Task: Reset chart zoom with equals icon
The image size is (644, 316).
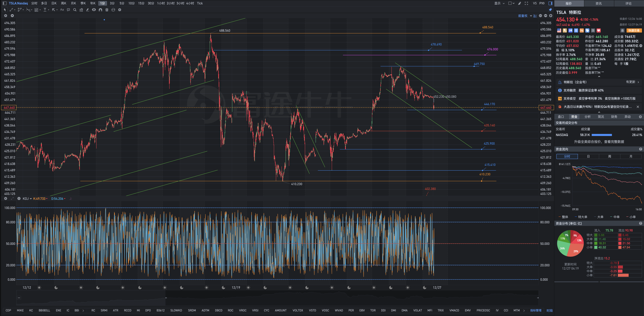Action: 540,16
